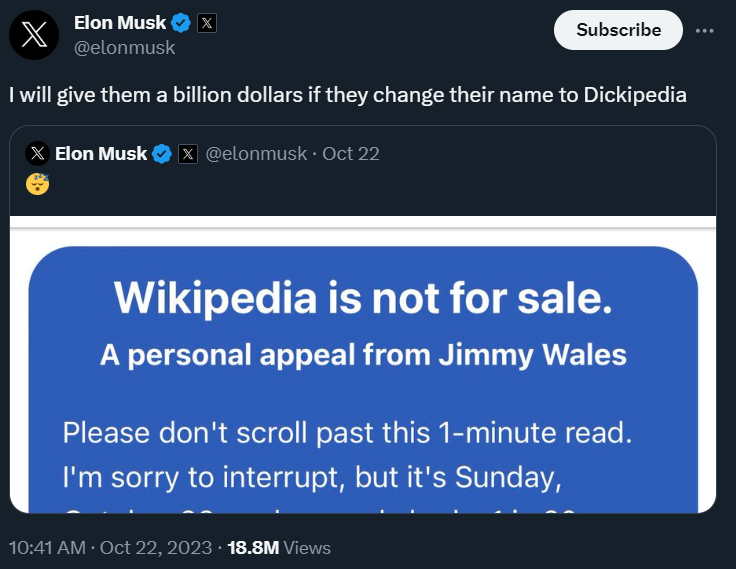736x569 pixels.
Task: Click the main post text about Dickipedia
Action: point(346,96)
